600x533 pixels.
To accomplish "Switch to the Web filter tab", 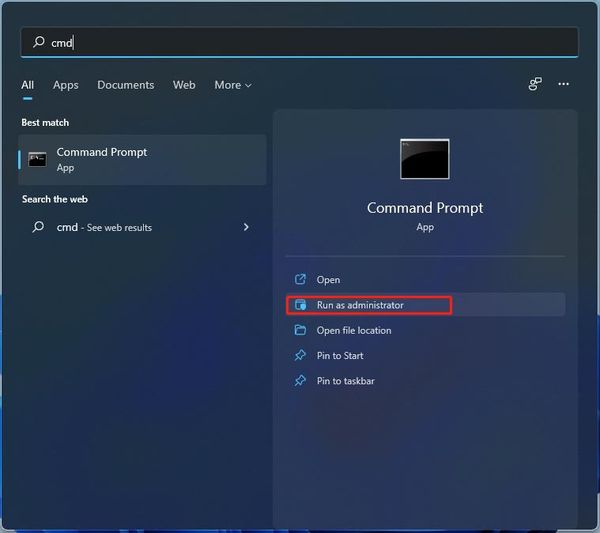I will point(184,85).
